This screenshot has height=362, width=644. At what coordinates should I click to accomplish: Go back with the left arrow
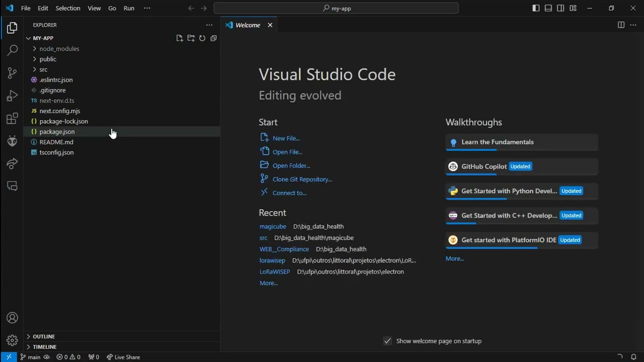coord(191,8)
